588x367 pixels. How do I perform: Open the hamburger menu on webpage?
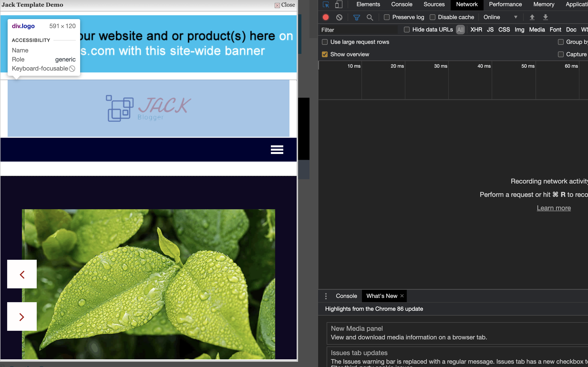click(277, 149)
